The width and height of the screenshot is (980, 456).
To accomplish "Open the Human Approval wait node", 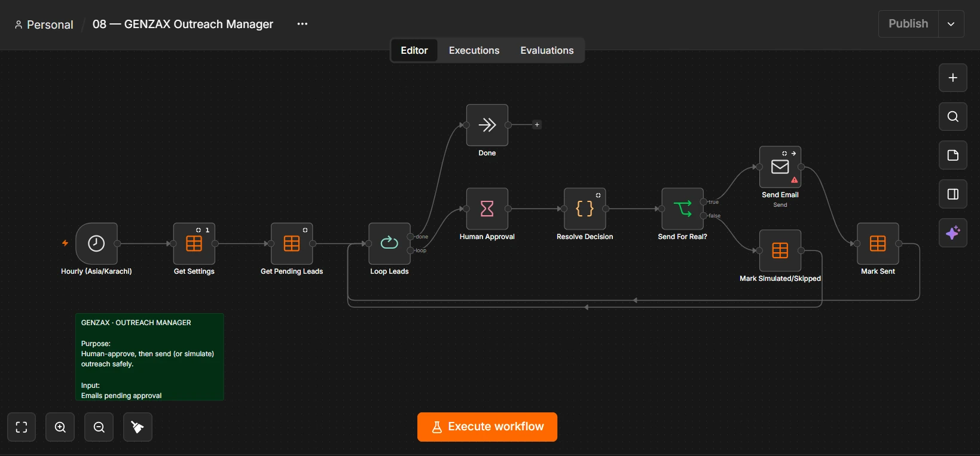I will (487, 209).
